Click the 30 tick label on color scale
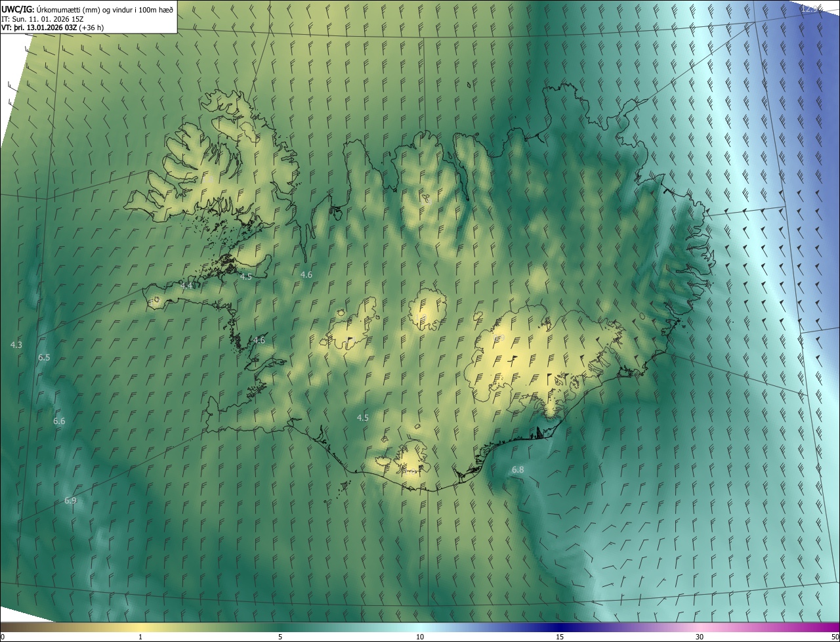This screenshot has width=840, height=642. tap(700, 637)
